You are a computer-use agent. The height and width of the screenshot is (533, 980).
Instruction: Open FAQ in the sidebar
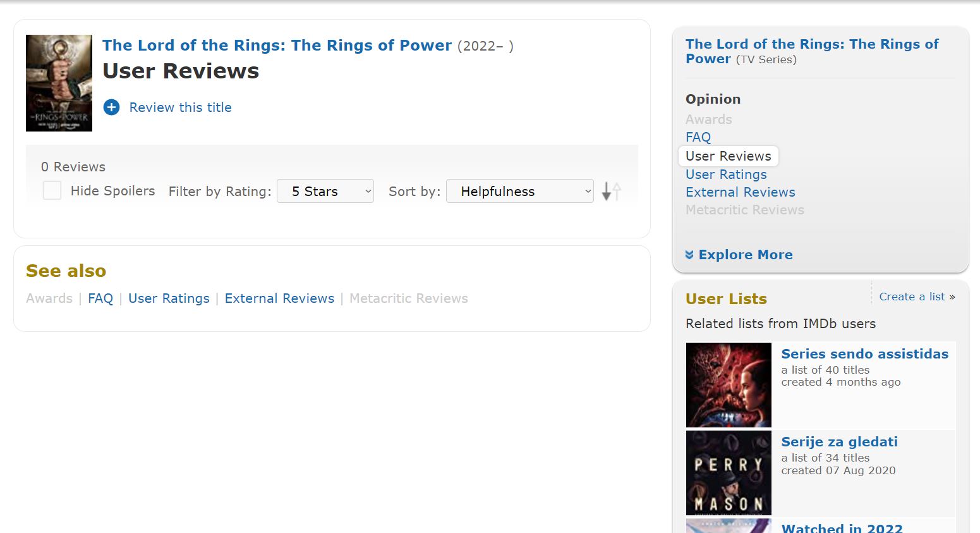click(698, 137)
